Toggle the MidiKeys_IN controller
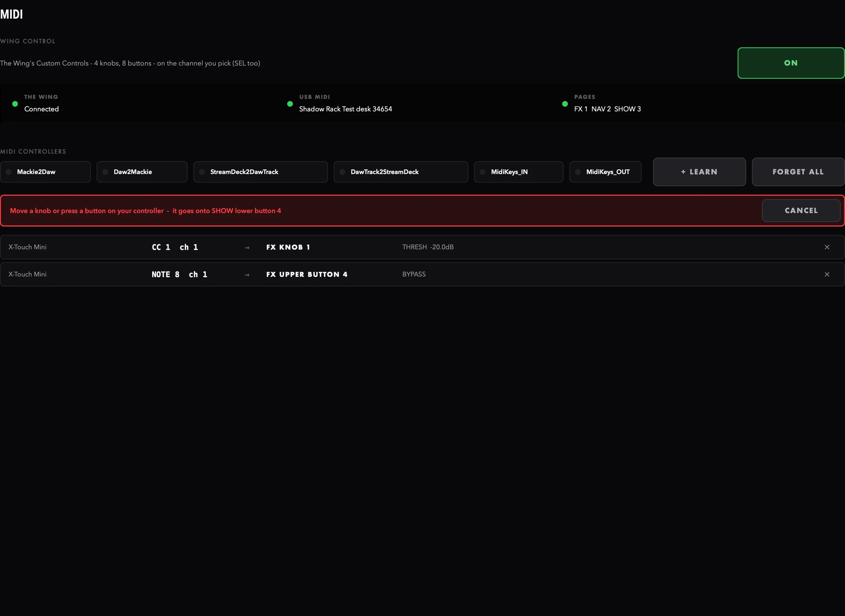845x616 pixels. click(x=518, y=172)
